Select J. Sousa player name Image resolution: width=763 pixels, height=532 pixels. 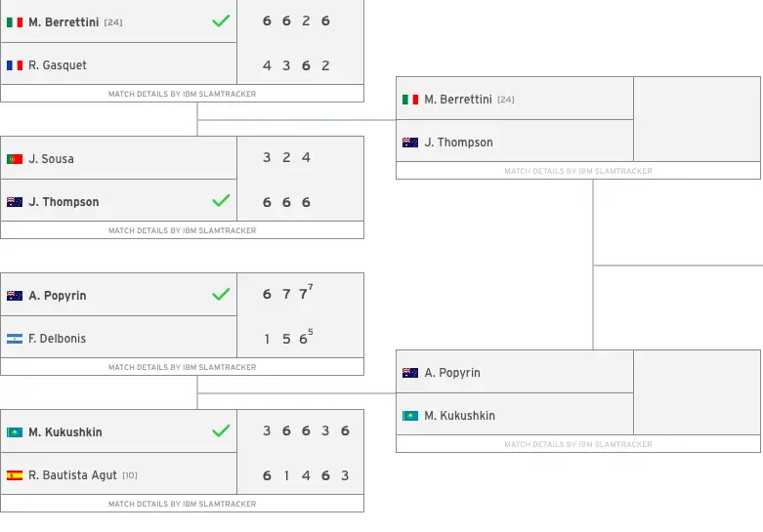tap(51, 159)
